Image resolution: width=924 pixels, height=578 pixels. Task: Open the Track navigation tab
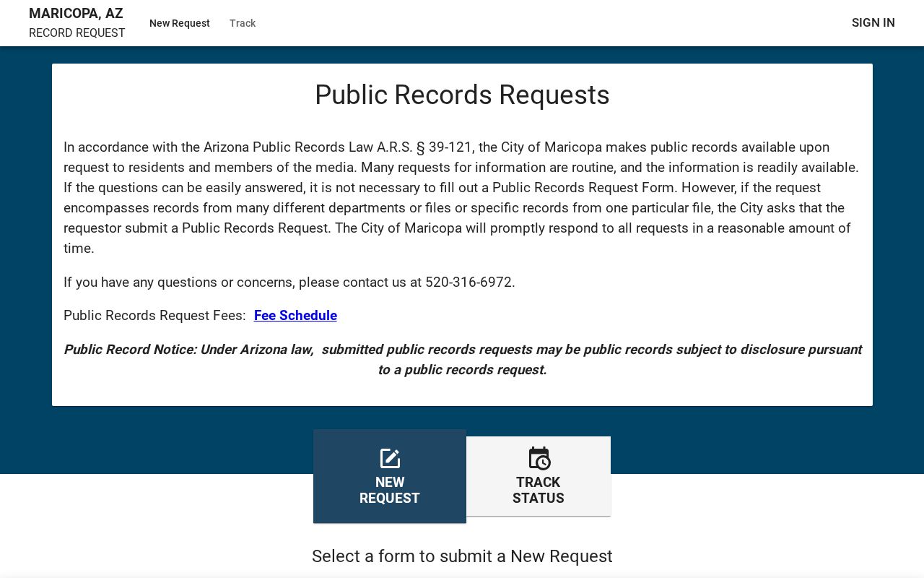243,23
